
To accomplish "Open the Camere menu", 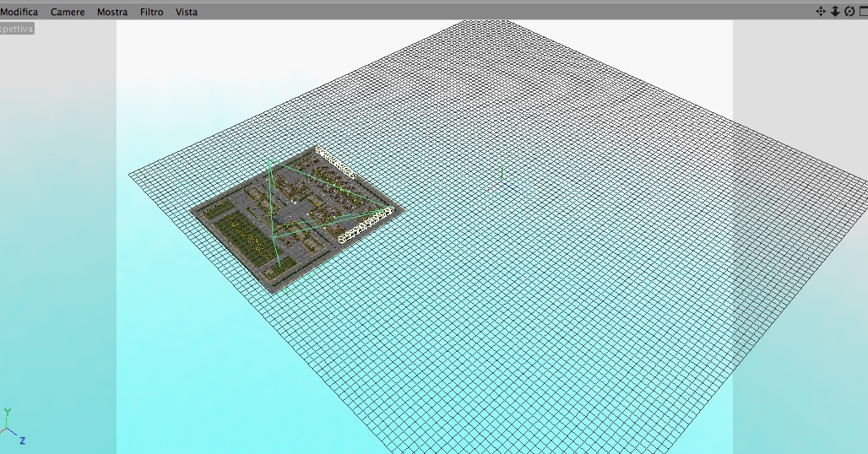I will click(x=68, y=12).
